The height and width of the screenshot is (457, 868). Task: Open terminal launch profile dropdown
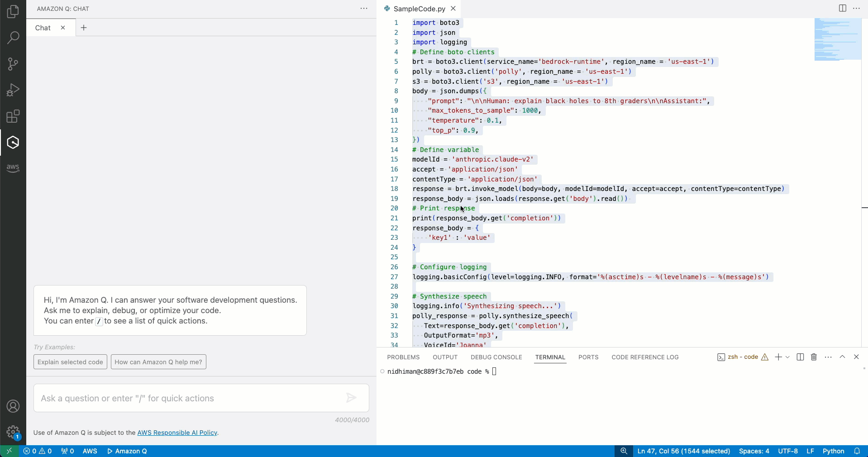pyautogui.click(x=787, y=357)
